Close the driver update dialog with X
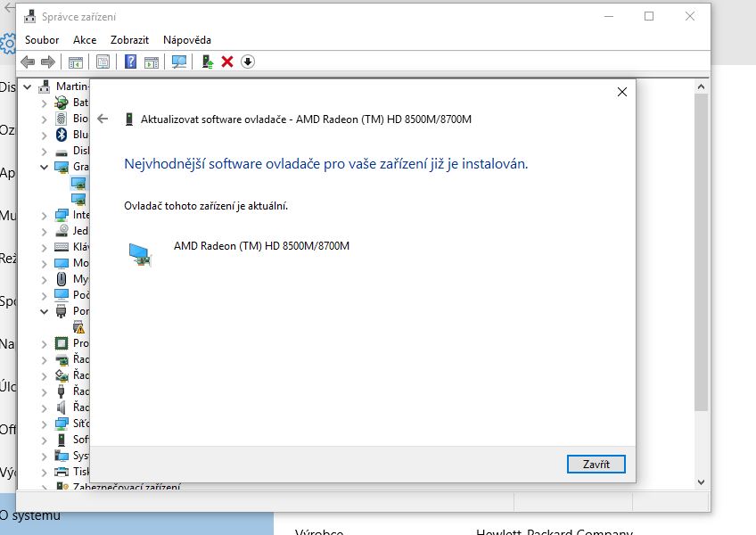Screen dimensions: 756x535 point(622,92)
